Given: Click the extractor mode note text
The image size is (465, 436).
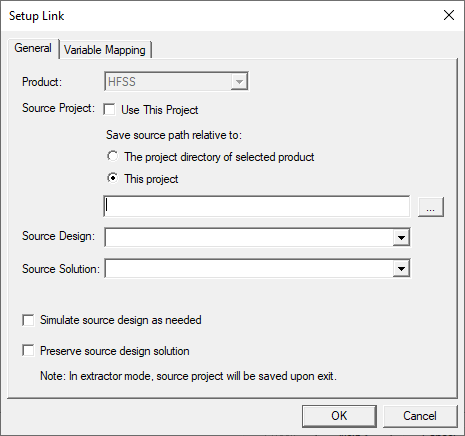Looking at the screenshot, I should [188, 376].
